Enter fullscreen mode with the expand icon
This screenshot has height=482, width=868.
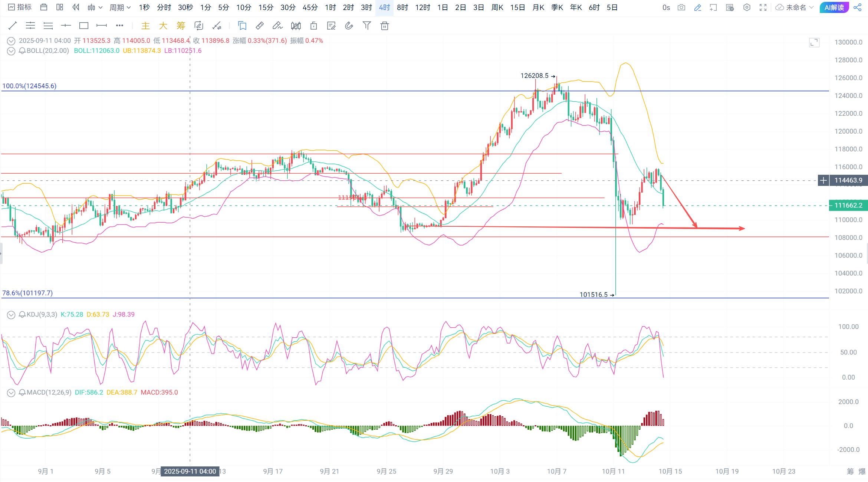click(x=763, y=7)
